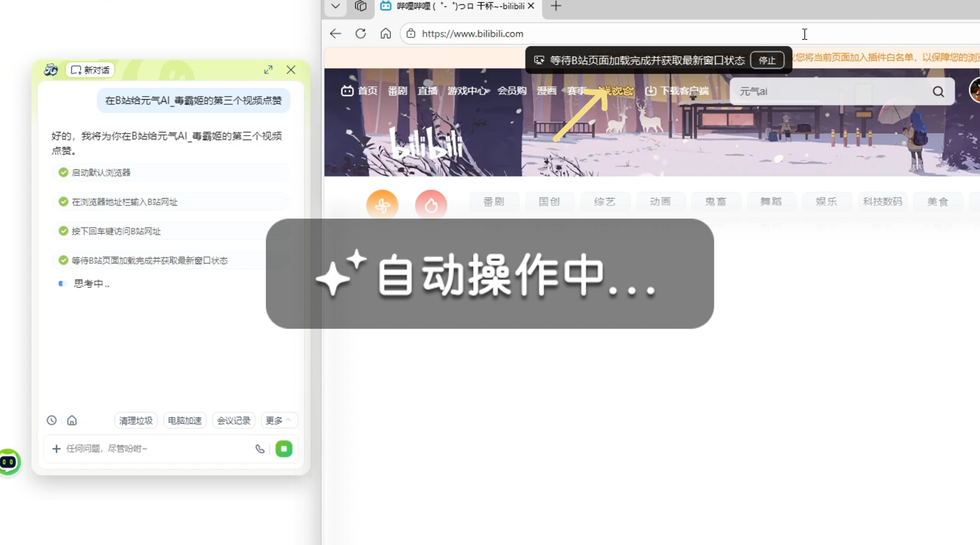This screenshot has width=980, height=545.
Task: Select the 直播 navigation item
Action: tap(427, 91)
